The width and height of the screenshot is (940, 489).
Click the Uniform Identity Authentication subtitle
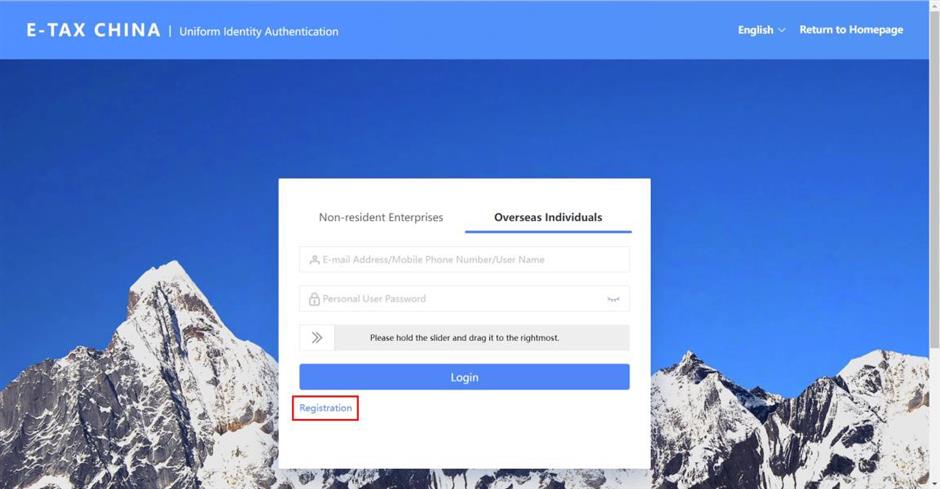(259, 32)
